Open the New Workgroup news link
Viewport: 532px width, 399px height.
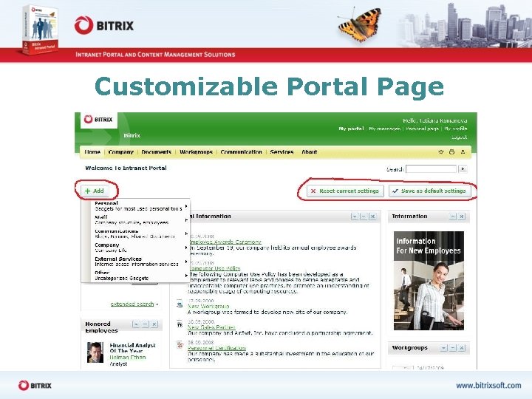coord(208,307)
